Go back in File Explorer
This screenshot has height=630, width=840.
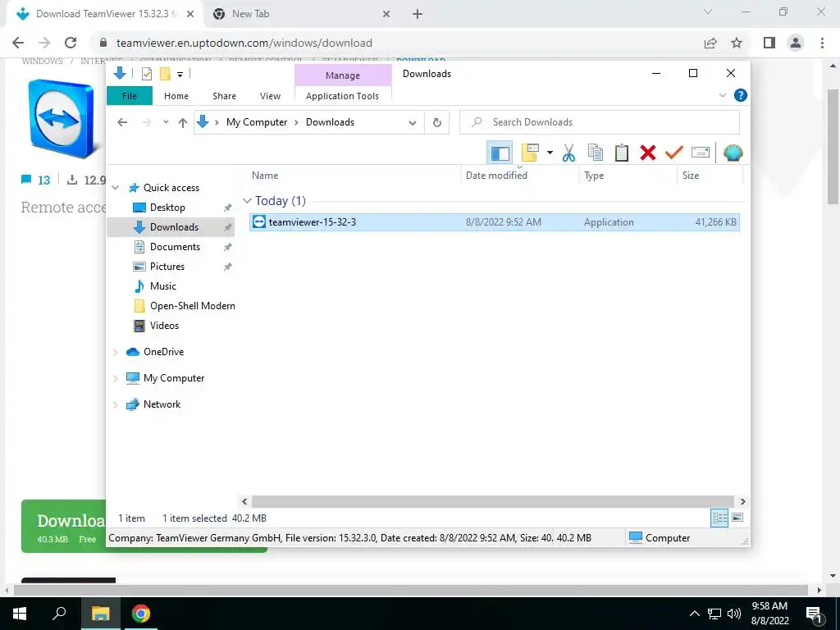click(123, 122)
